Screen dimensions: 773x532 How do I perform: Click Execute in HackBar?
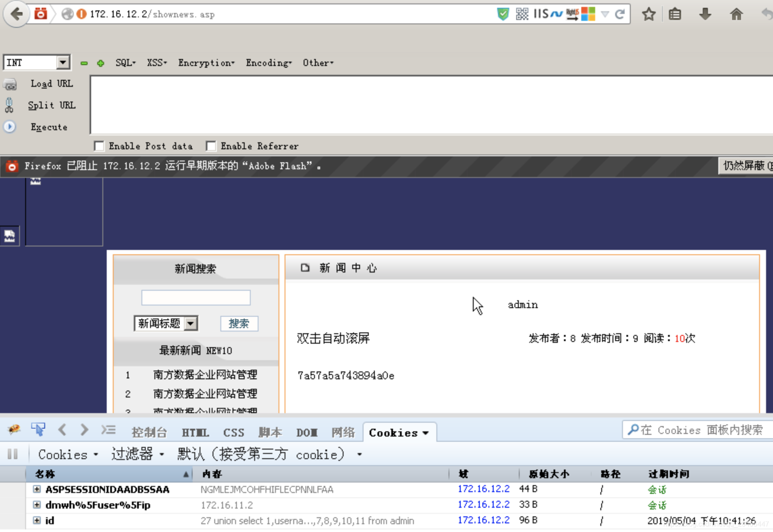[x=49, y=127]
